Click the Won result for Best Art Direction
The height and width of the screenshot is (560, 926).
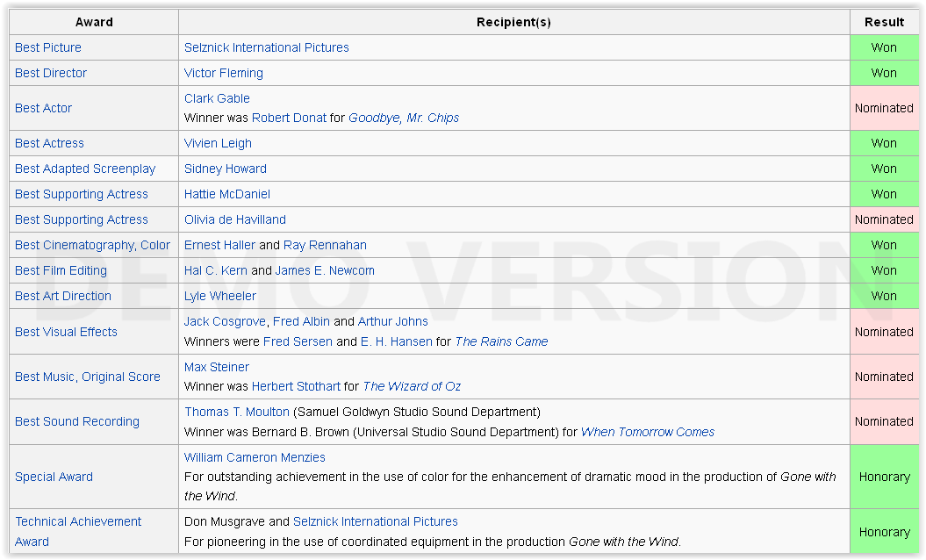[x=884, y=295]
